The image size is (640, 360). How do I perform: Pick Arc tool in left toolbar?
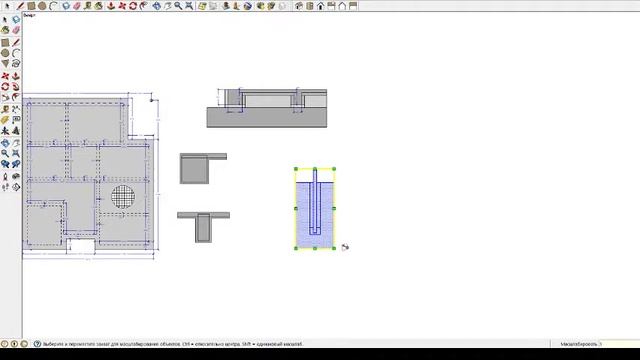click(x=16, y=53)
